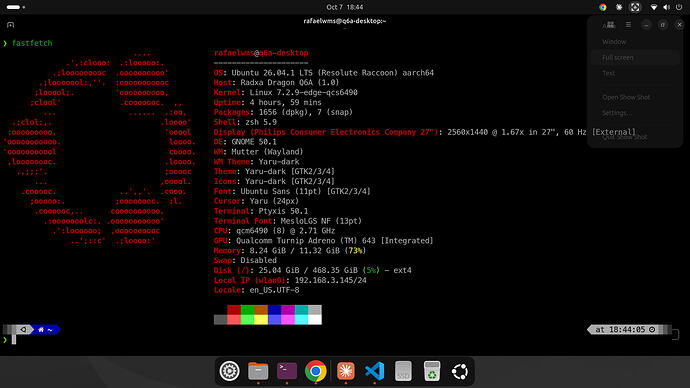Click the Chrome tray icon in the top bar
Screen dimensions: 690x388
(602, 7)
